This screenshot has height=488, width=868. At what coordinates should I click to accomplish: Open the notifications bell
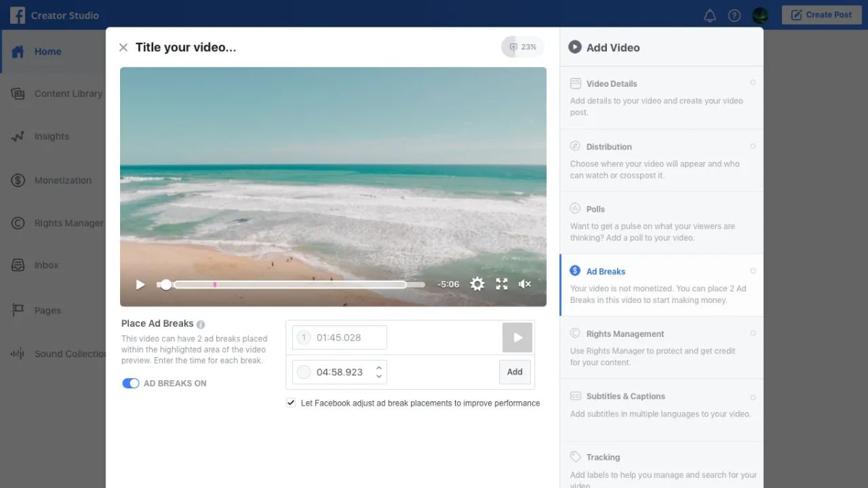(710, 14)
